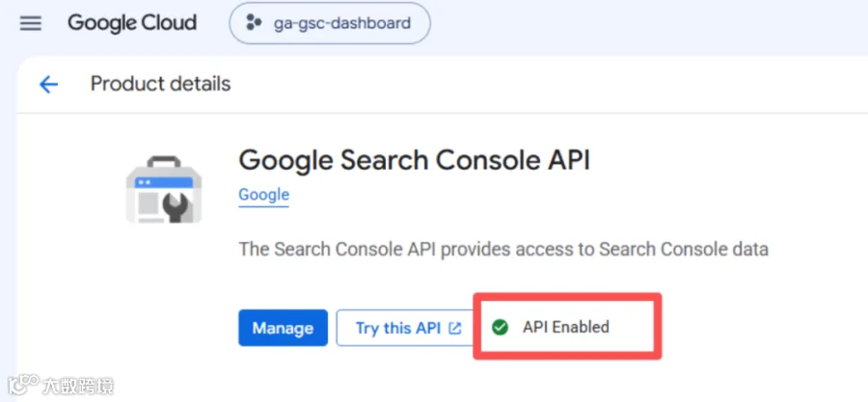Click the API Enabled status text
This screenshot has height=402, width=868.
[566, 328]
